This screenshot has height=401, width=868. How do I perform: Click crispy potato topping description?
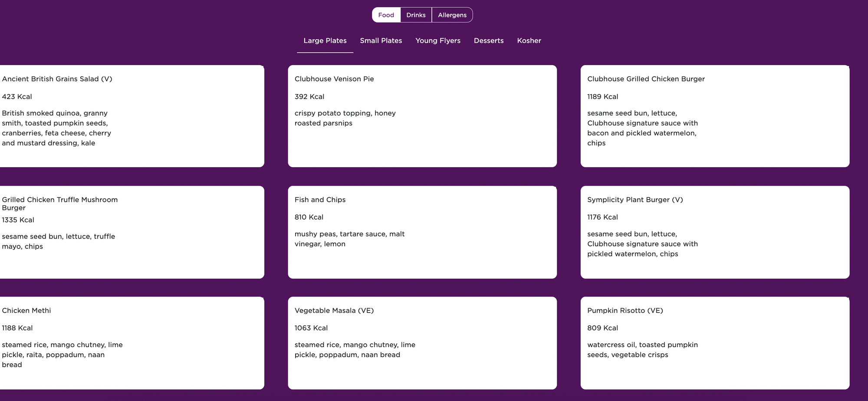(x=345, y=118)
